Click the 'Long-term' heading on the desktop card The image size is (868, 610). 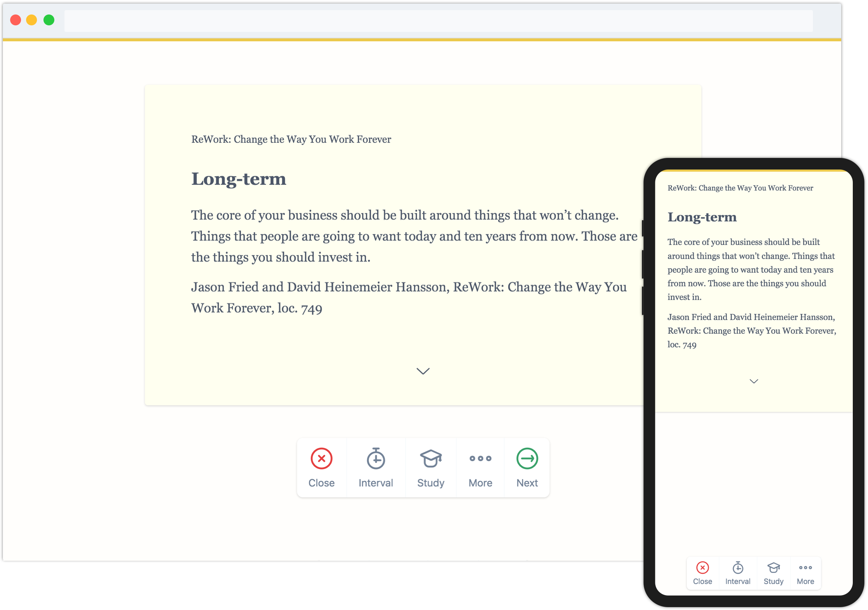pos(238,179)
